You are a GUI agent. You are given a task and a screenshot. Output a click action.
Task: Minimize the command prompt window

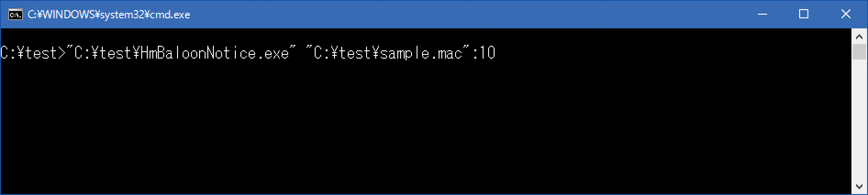pyautogui.click(x=762, y=14)
